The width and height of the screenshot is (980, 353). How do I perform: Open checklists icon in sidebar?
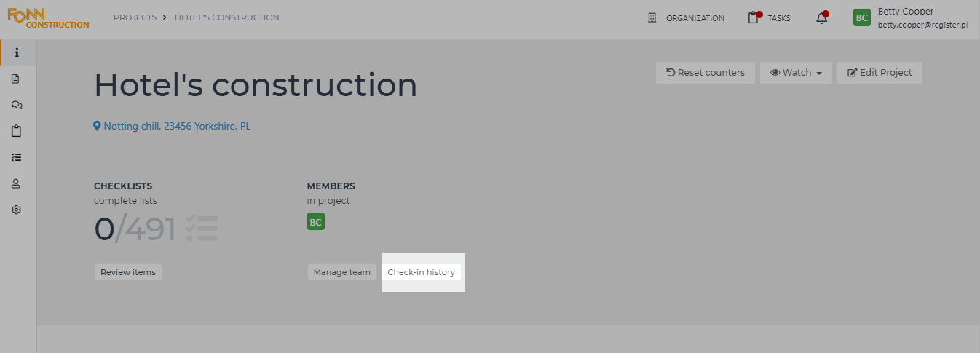coord(16,157)
